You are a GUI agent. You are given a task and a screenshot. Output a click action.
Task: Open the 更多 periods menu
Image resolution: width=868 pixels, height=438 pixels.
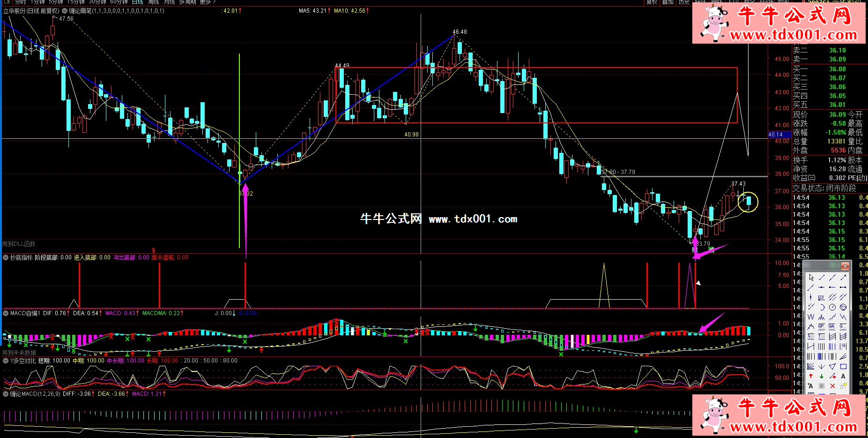pyautogui.click(x=207, y=2)
